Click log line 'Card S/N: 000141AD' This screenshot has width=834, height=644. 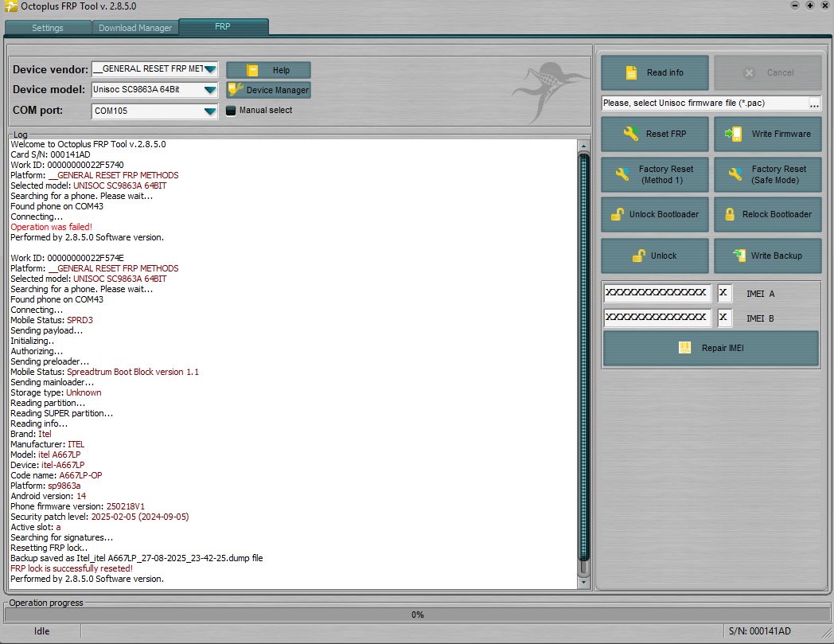[50, 155]
